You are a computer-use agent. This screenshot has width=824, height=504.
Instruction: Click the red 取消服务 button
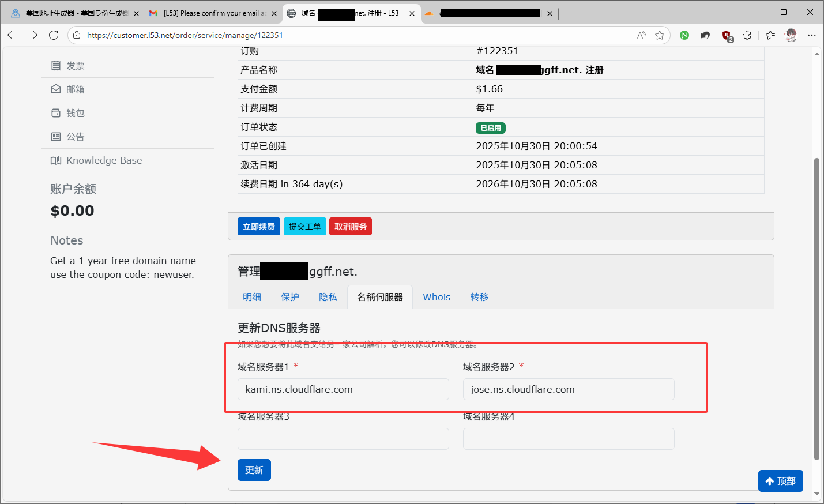pyautogui.click(x=350, y=227)
